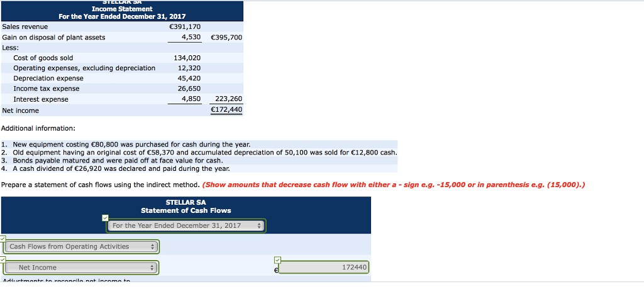The image size is (644, 287).
Task: Click the 4,850 interest expense value
Action: [191, 99]
